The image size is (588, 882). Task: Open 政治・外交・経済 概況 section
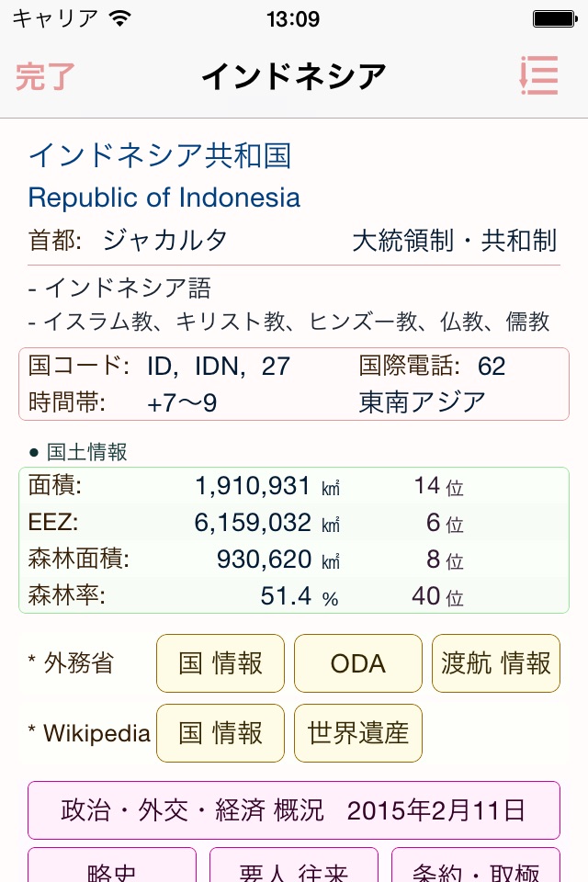[x=294, y=810]
